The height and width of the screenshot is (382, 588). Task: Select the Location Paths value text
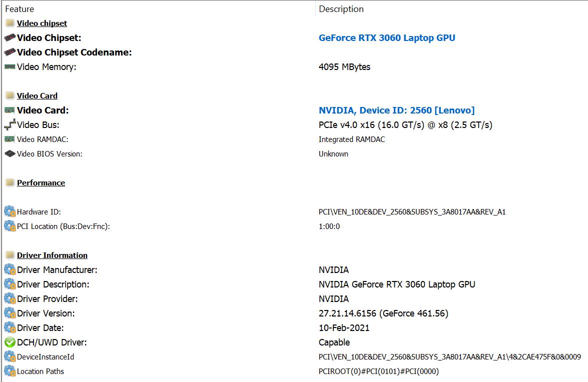pyautogui.click(x=379, y=371)
